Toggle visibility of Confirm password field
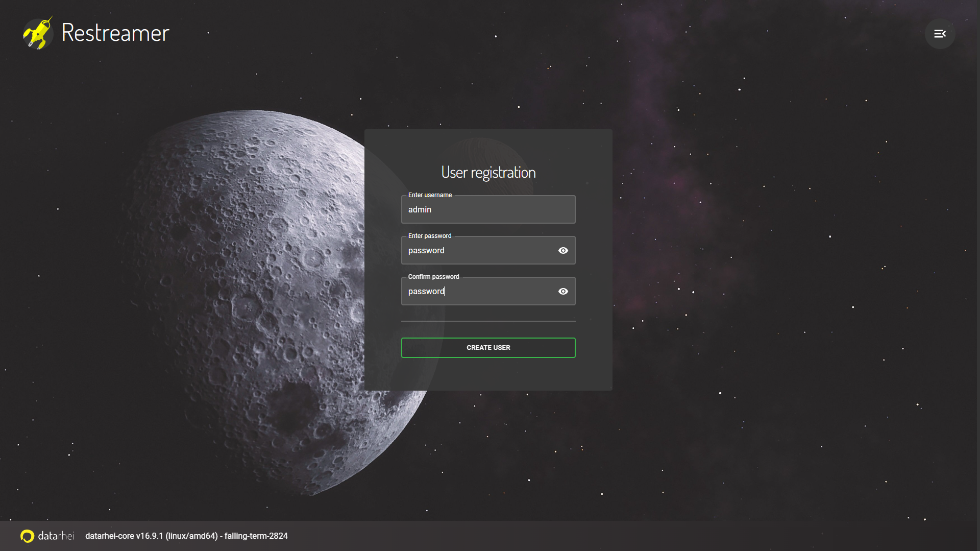The image size is (980, 551). [x=563, y=291]
